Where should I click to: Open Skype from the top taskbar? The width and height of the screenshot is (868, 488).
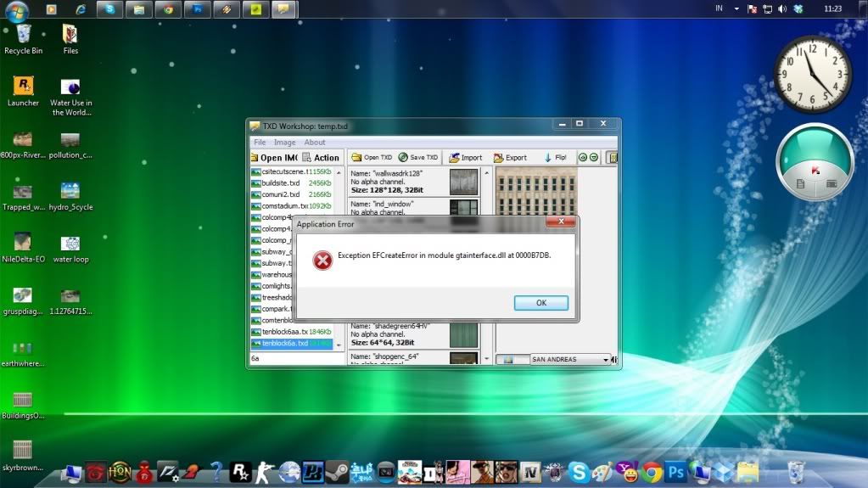[x=109, y=8]
